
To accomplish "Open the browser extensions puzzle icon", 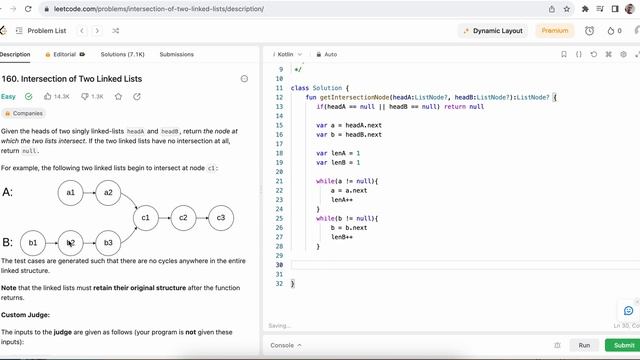I will (585, 9).
